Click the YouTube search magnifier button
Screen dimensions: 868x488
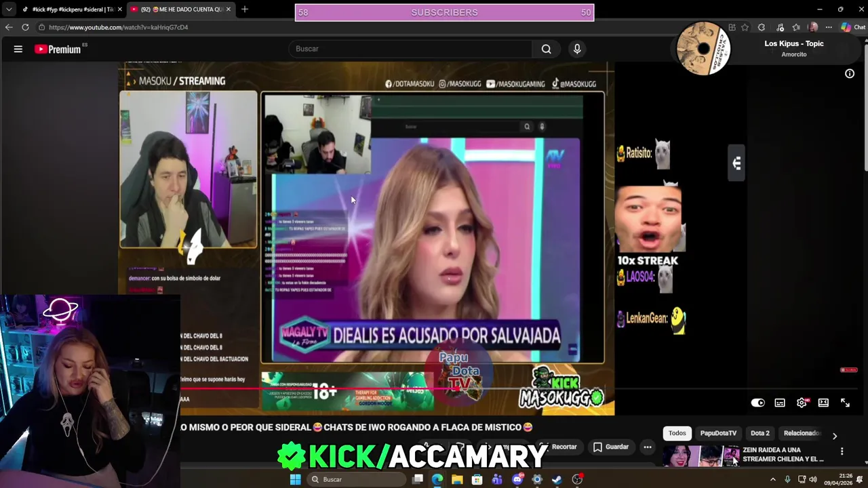pos(546,49)
